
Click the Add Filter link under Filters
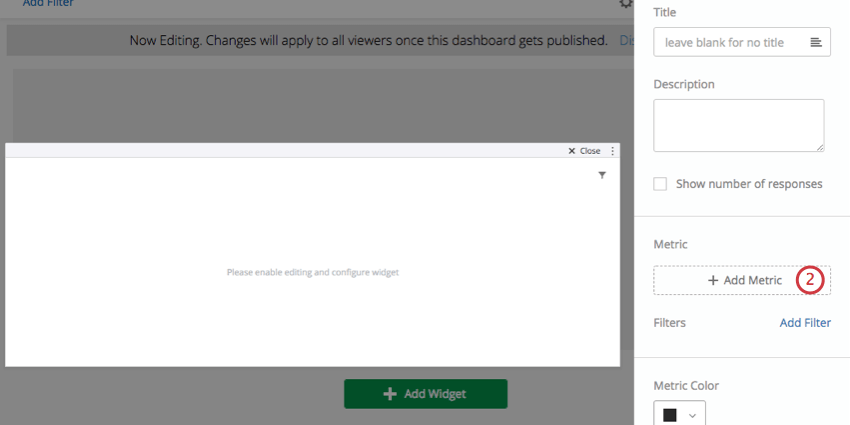pyautogui.click(x=805, y=323)
